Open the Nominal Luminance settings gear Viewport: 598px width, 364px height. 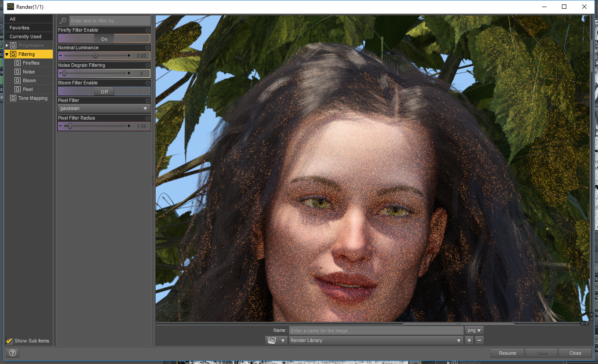point(148,48)
